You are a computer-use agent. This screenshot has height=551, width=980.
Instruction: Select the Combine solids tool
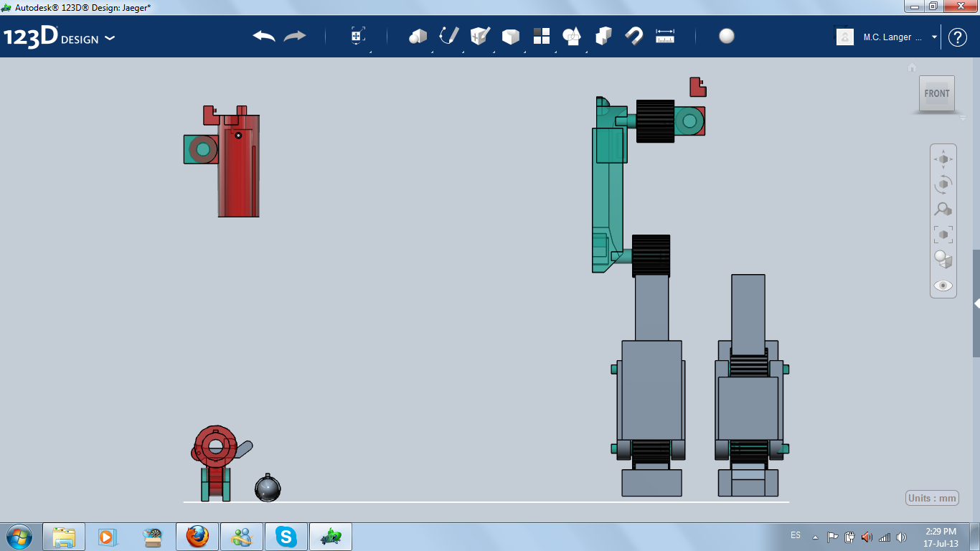pyautogui.click(x=603, y=36)
